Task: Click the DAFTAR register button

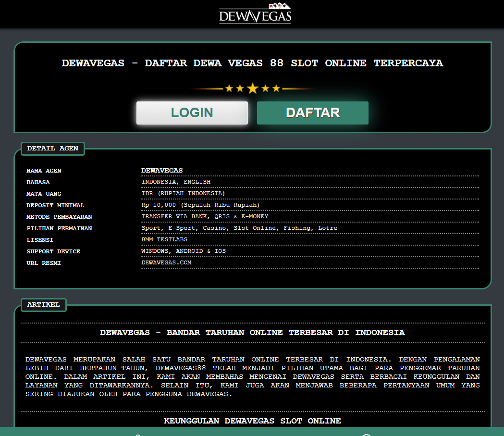Action: coord(312,113)
